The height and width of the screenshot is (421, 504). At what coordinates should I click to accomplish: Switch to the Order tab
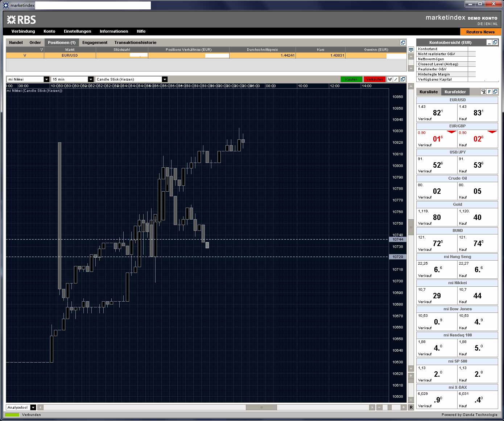[35, 42]
